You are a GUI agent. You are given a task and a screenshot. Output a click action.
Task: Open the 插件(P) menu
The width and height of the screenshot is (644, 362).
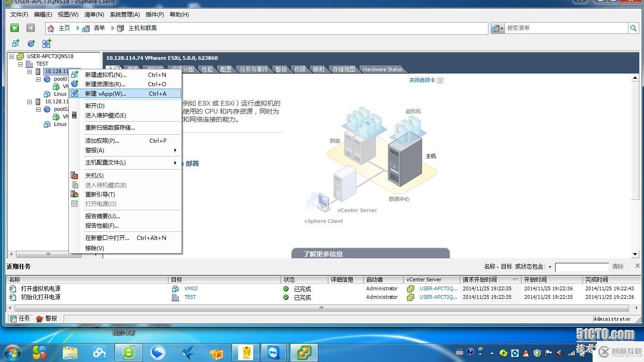[x=155, y=15]
